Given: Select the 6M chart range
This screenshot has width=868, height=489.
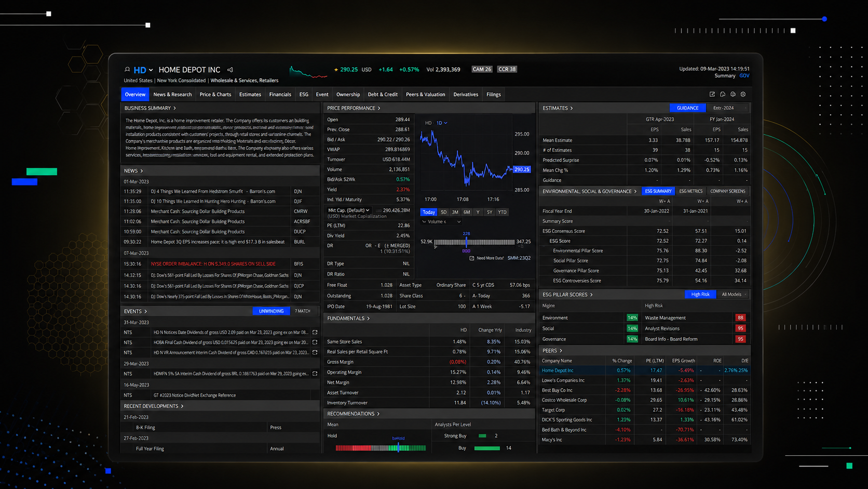Looking at the screenshot, I should (467, 212).
